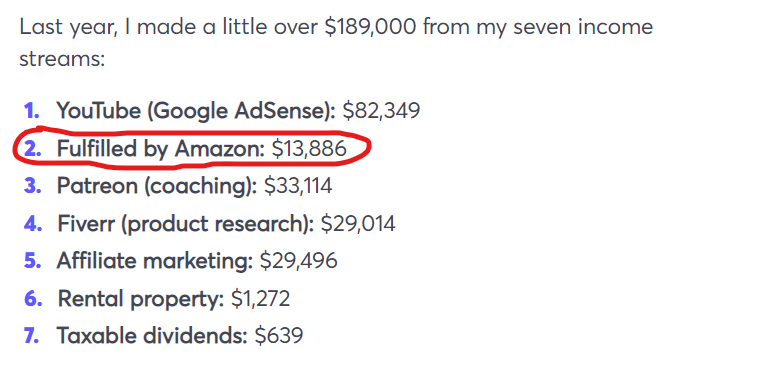Click the list number 5 marker
The height and width of the screenshot is (373, 781).
pos(32,261)
